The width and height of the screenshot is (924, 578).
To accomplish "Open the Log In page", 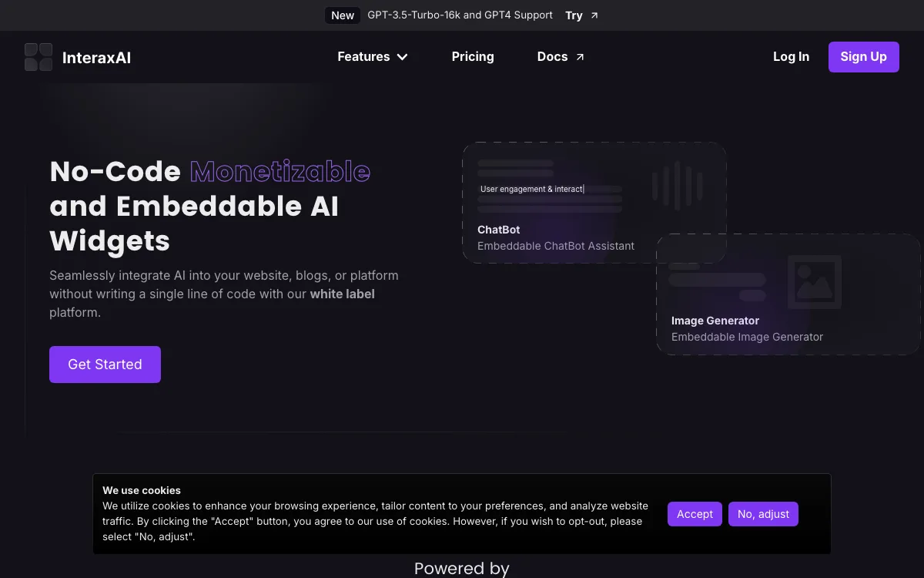I will point(791,57).
